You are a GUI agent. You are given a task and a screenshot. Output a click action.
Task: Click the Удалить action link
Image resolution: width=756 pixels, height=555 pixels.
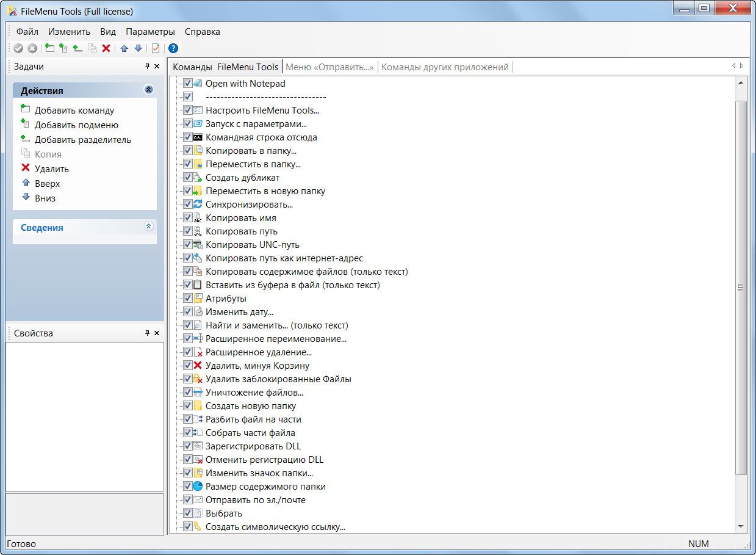pos(52,169)
